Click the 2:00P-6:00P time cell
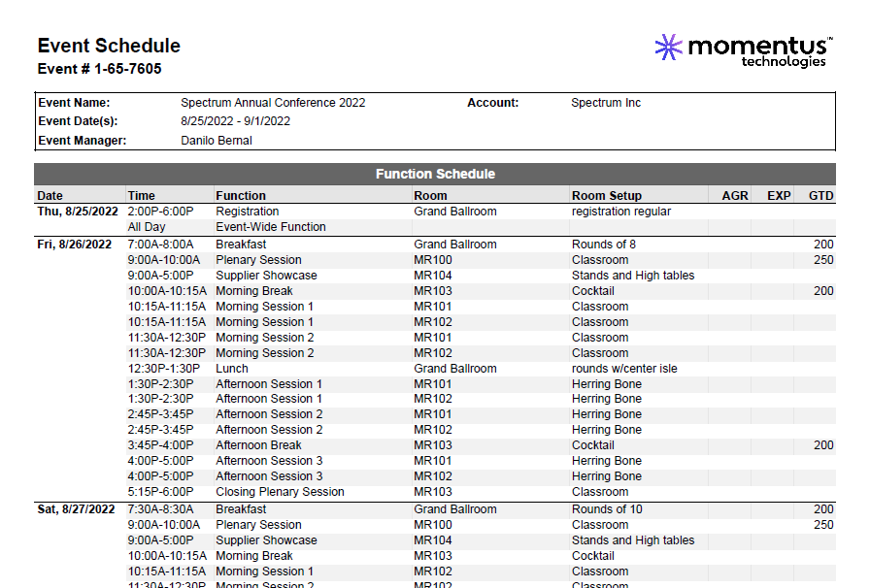The height and width of the screenshot is (588, 870). pyautogui.click(x=160, y=212)
